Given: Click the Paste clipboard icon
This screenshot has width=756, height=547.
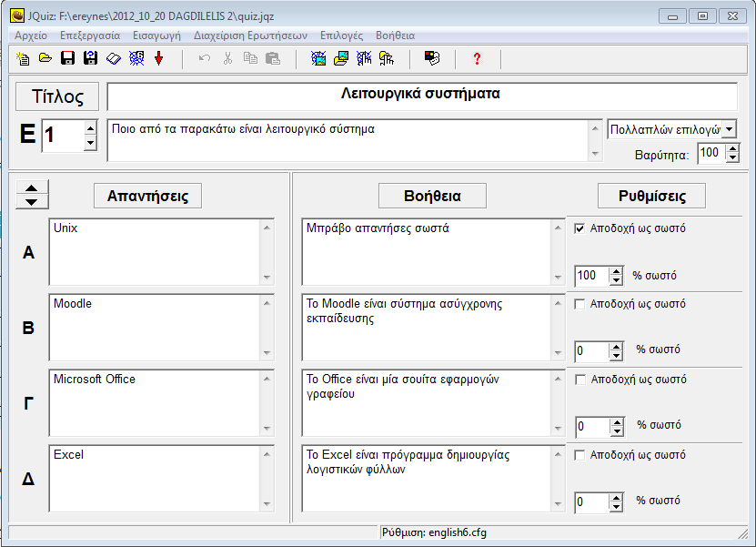Looking at the screenshot, I should point(273,59).
